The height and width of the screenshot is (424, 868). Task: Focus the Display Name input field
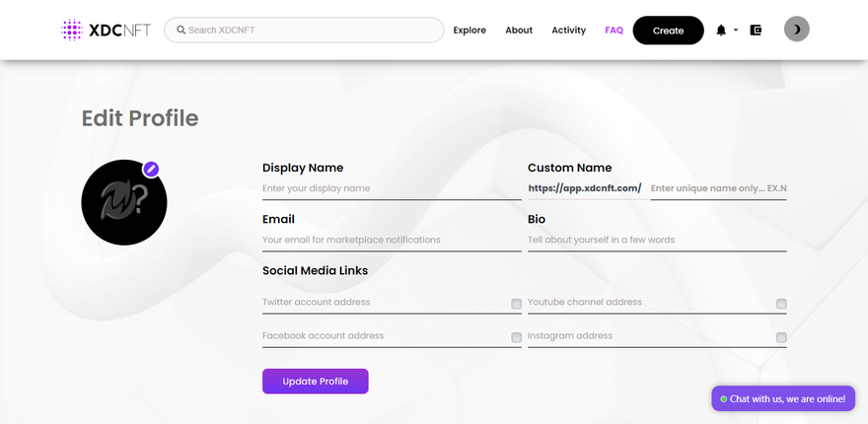tap(391, 188)
